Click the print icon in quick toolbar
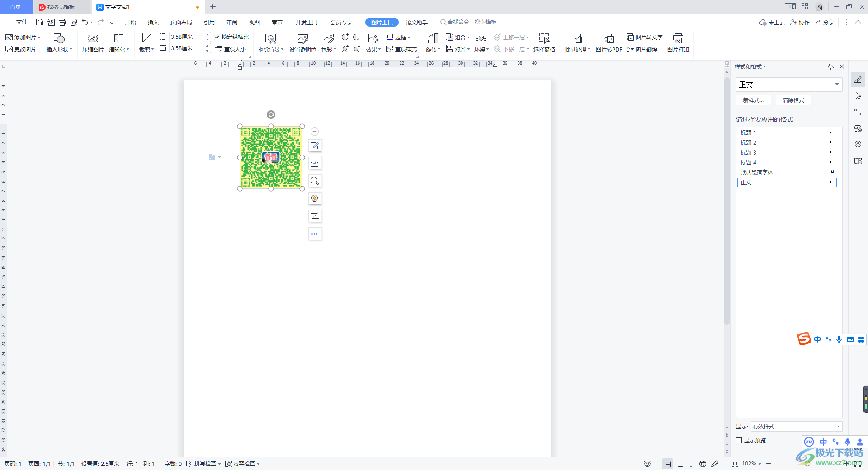This screenshot has width=868, height=470. coord(62,22)
